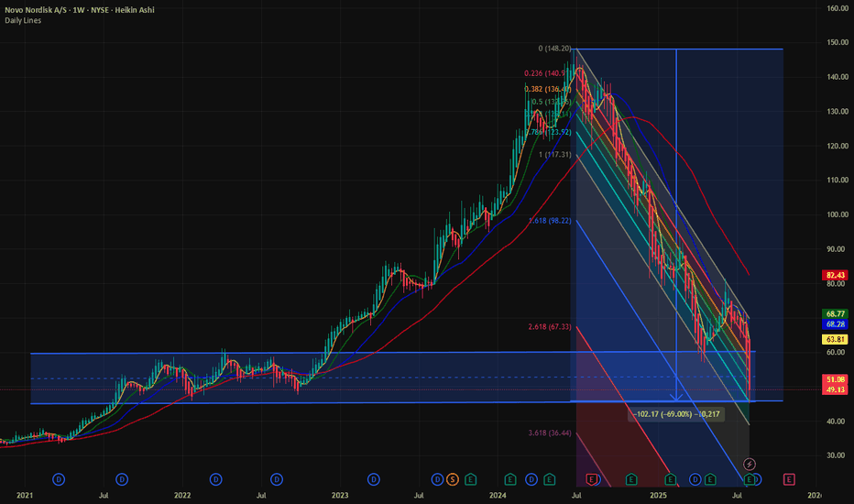The height and width of the screenshot is (504, 854).
Task: Open the upcoming red earnings marker in late 2025
Action: coord(789,479)
